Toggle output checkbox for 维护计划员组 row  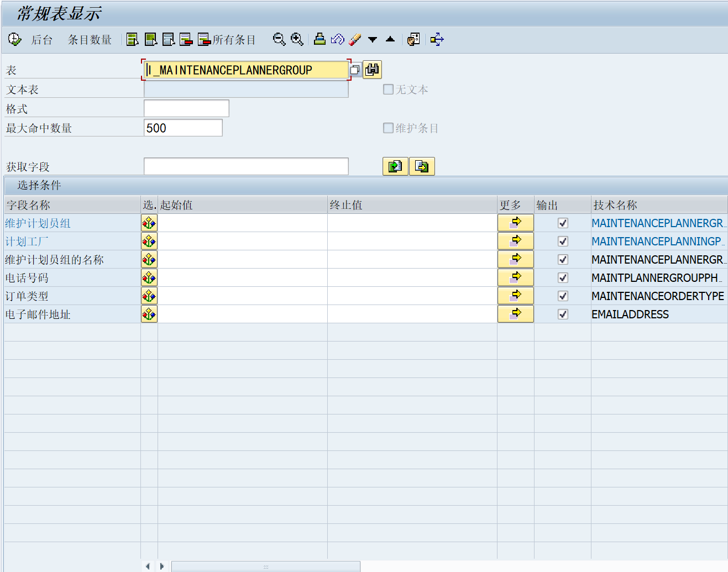(x=563, y=223)
